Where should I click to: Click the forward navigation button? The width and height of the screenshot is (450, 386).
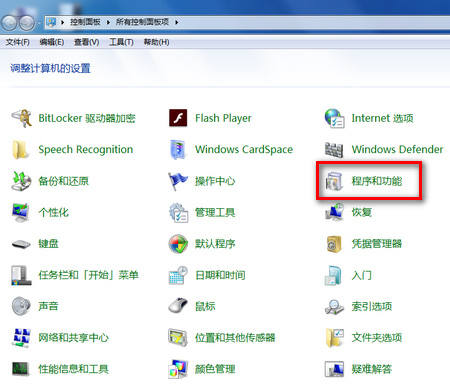point(27,23)
